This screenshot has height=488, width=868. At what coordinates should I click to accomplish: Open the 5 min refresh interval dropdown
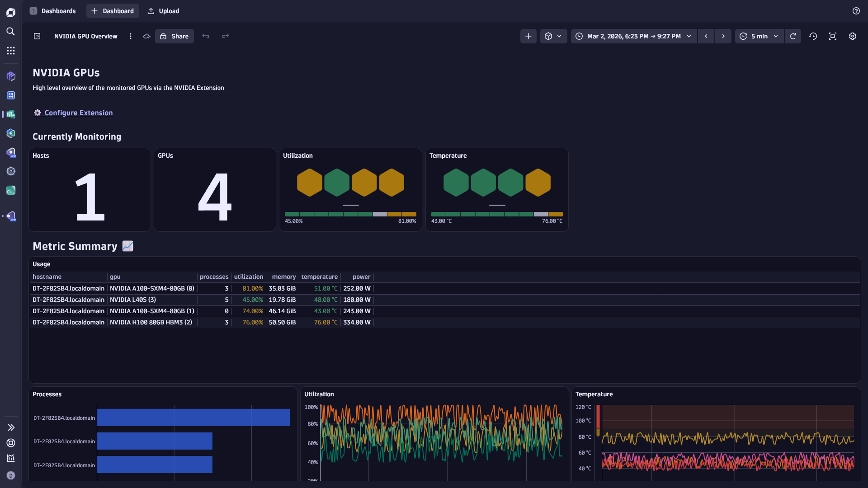pyautogui.click(x=759, y=36)
